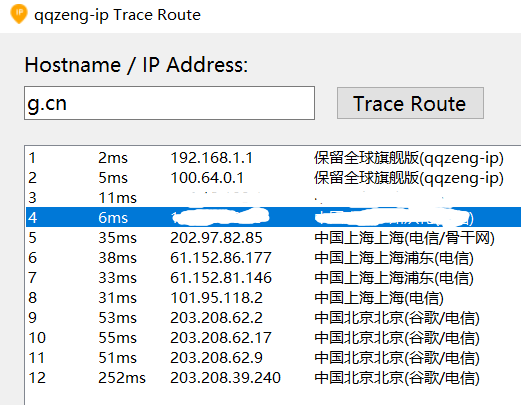Select hop 9 row 203.208.62.2
Viewport: 521px width, 405px height.
(x=273, y=318)
